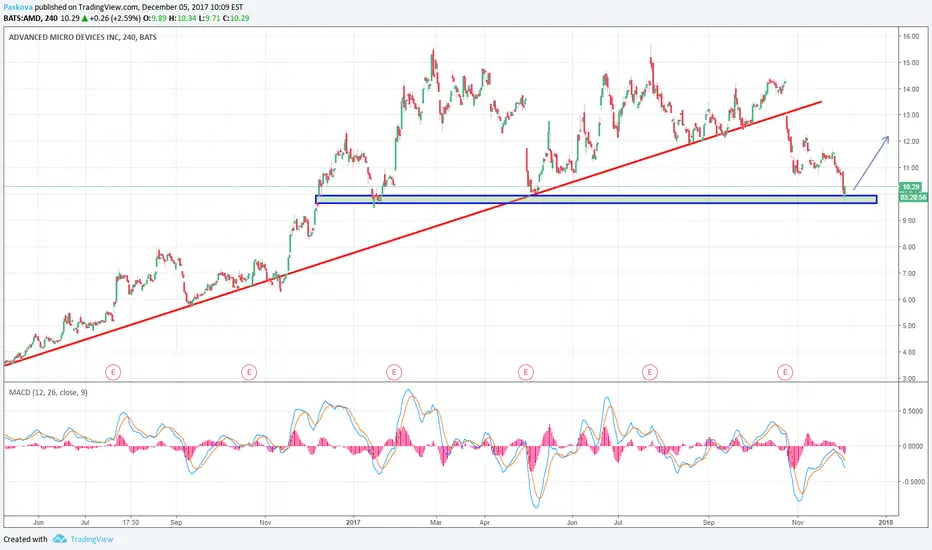Click the 03:20:56 bar countdown label
Image resolution: width=932 pixels, height=550 pixels.
pyautogui.click(x=914, y=197)
